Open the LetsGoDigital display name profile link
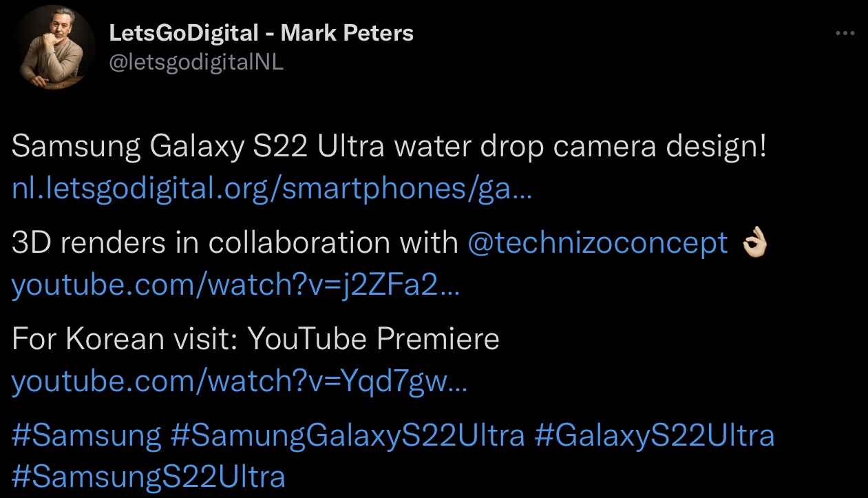Screen dimensions: 868x498 point(262,32)
